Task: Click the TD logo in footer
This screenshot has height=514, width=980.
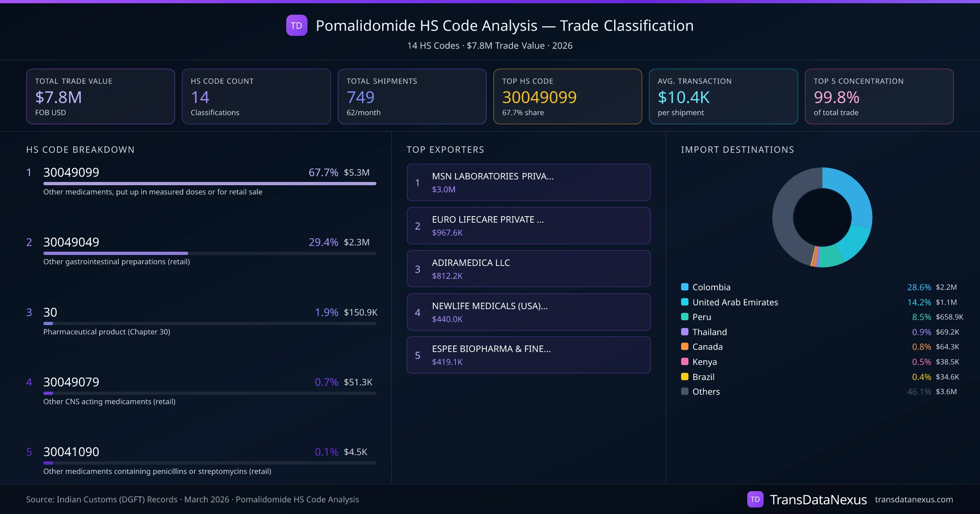Action: click(x=755, y=499)
